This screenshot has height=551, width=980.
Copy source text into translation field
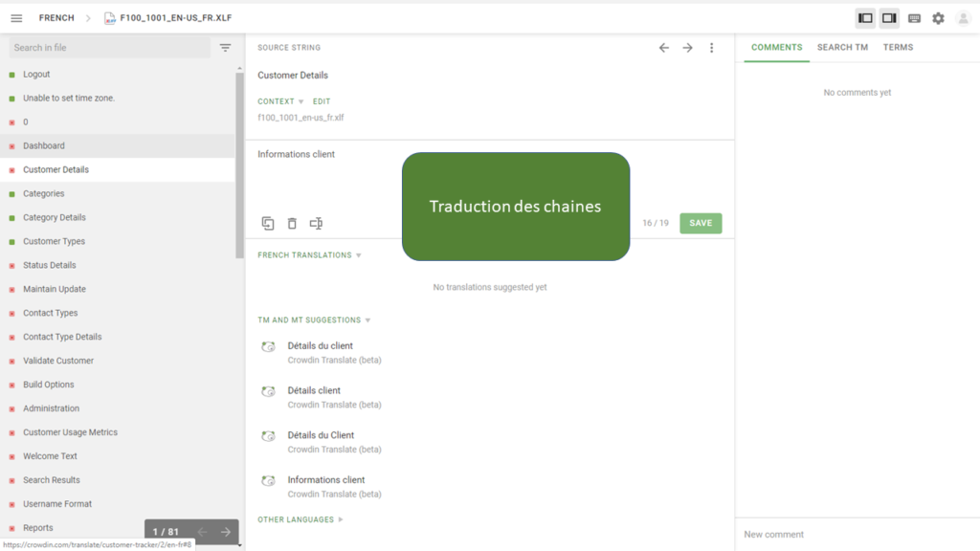tap(268, 223)
